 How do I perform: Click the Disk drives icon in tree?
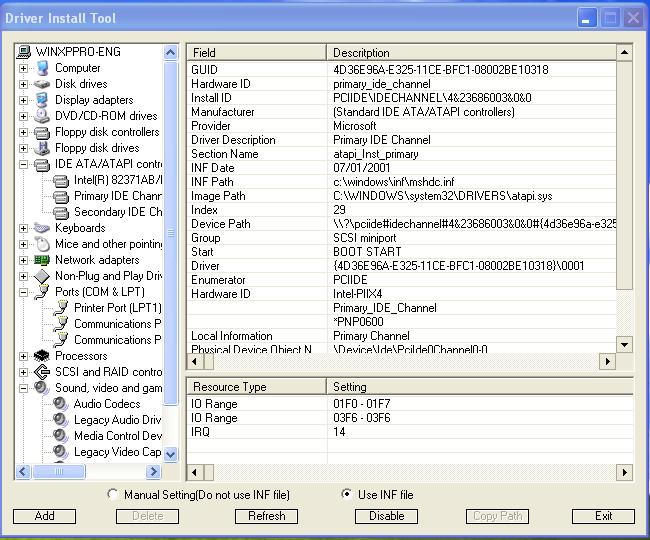tap(42, 84)
